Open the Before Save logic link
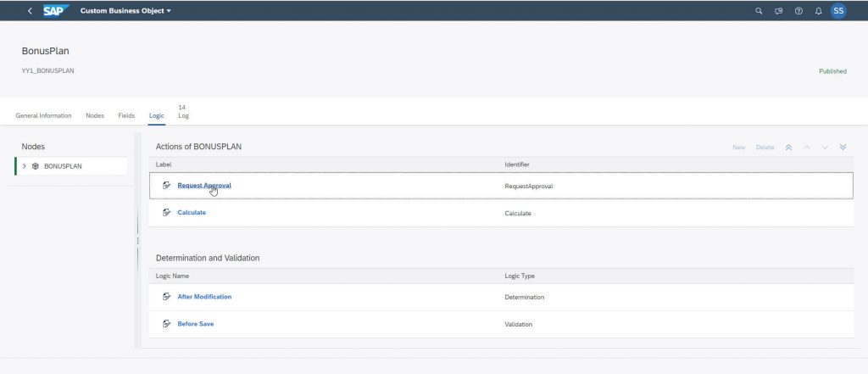Viewport: 868px width, 374px height. 196,324
